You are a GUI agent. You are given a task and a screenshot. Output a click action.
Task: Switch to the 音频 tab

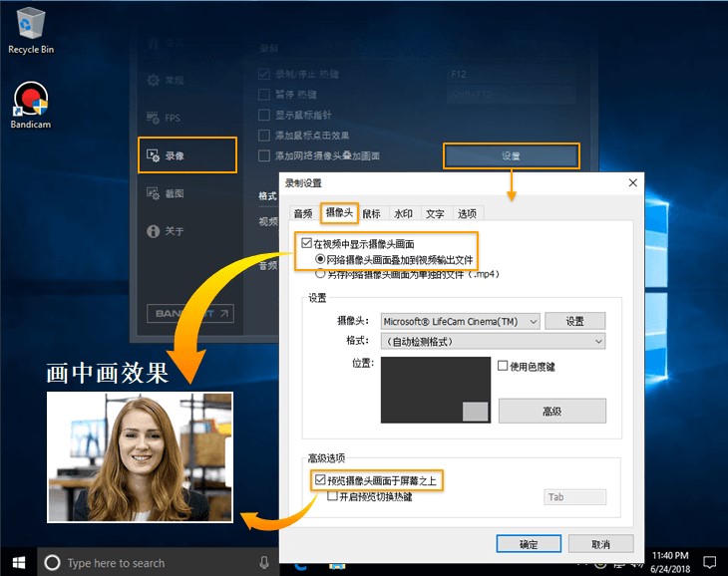pyautogui.click(x=302, y=213)
